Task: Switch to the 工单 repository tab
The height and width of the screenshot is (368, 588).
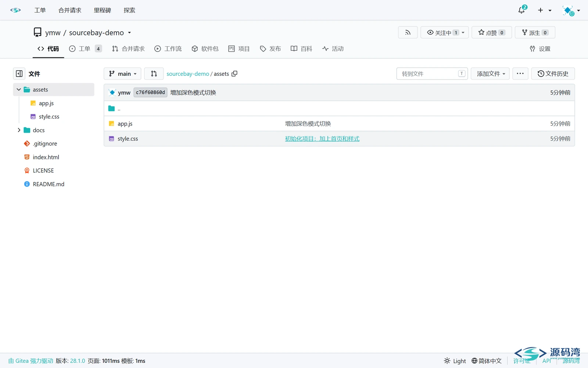Action: click(x=85, y=49)
